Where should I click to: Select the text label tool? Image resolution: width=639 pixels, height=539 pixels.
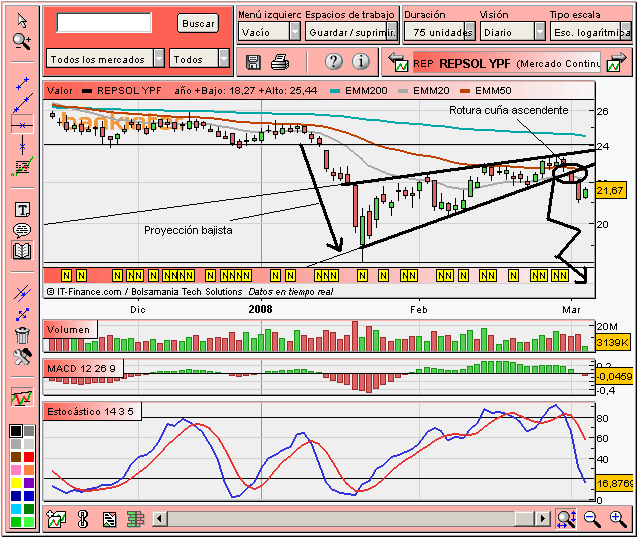[22, 210]
